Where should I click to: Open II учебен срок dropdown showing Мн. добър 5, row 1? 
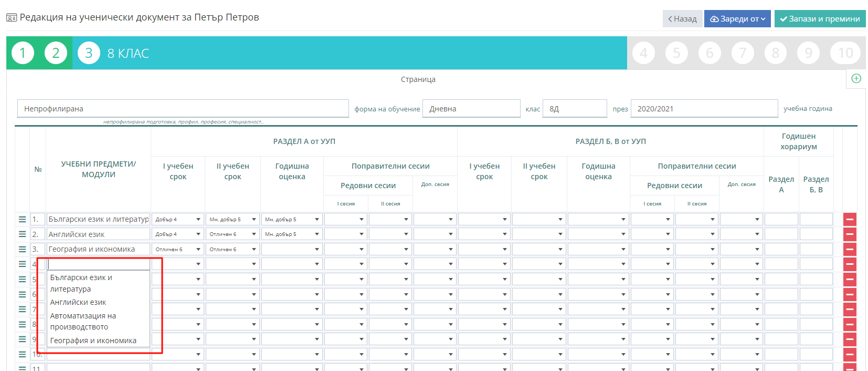(x=232, y=219)
